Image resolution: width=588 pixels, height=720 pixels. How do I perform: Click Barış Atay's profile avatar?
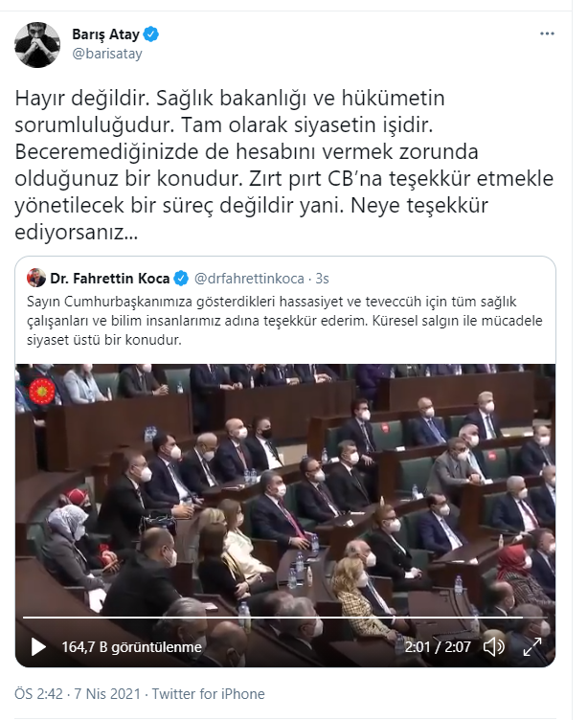[x=37, y=45]
